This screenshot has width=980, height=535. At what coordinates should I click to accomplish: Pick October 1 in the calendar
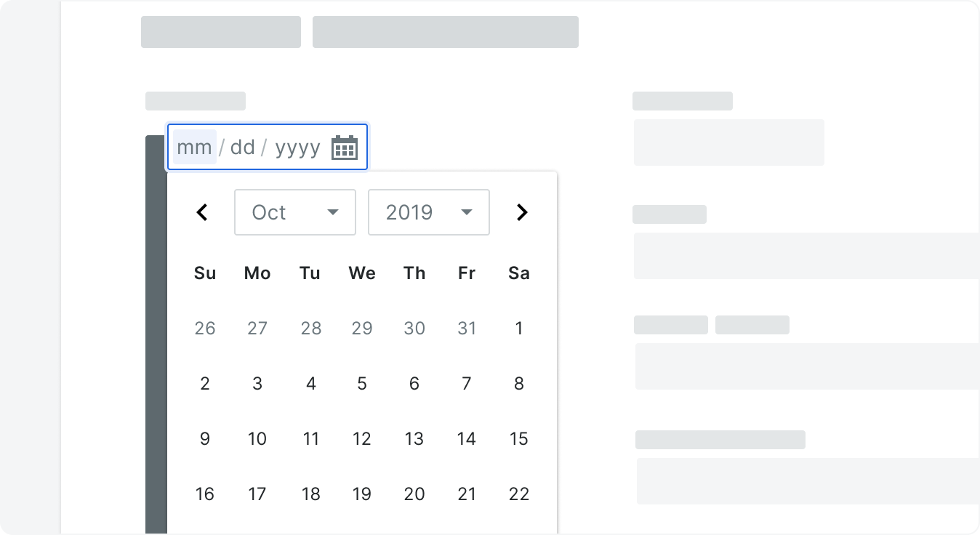click(519, 329)
